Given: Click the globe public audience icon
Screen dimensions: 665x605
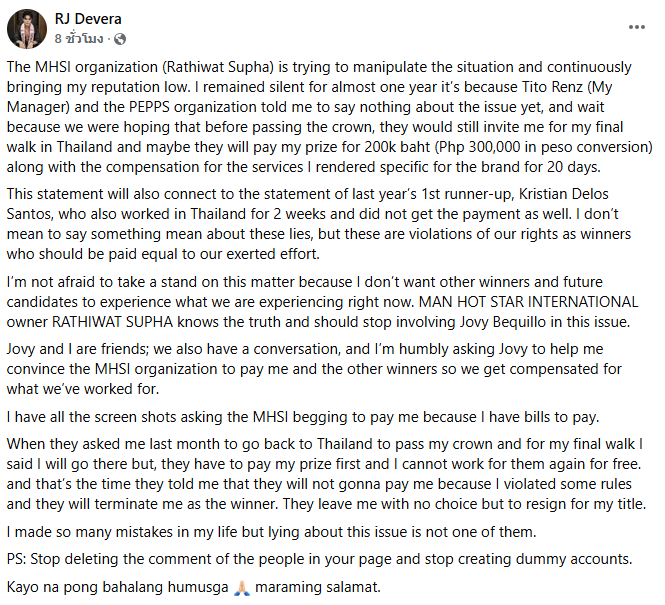Looking at the screenshot, I should [x=120, y=39].
